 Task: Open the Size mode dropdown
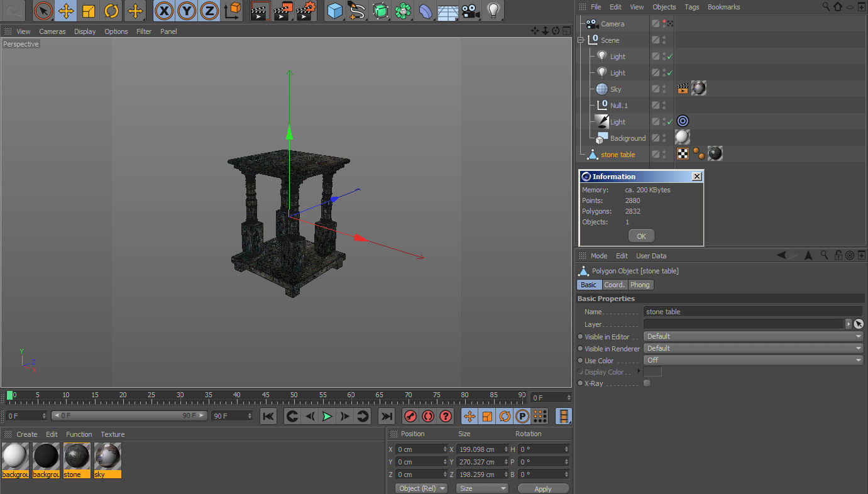click(482, 488)
